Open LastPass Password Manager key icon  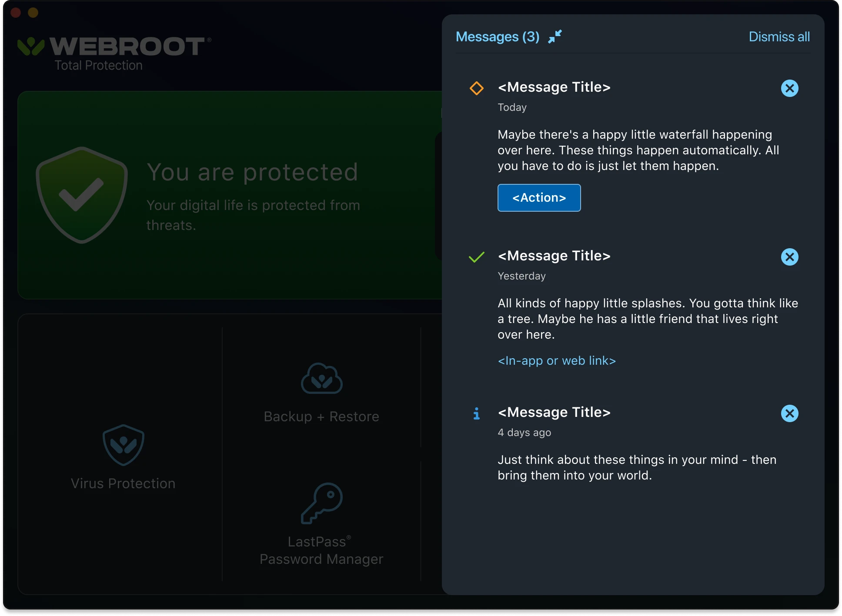[321, 503]
